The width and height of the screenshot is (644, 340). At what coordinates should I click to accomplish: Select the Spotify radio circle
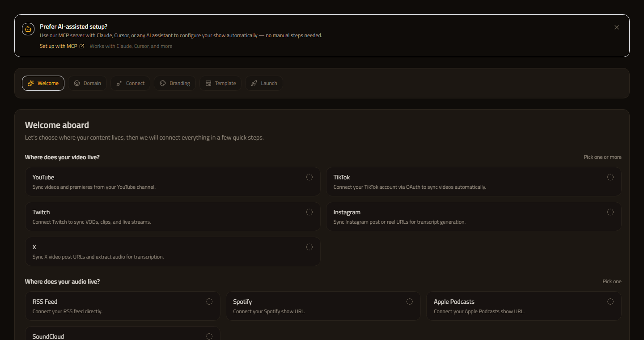409,302
